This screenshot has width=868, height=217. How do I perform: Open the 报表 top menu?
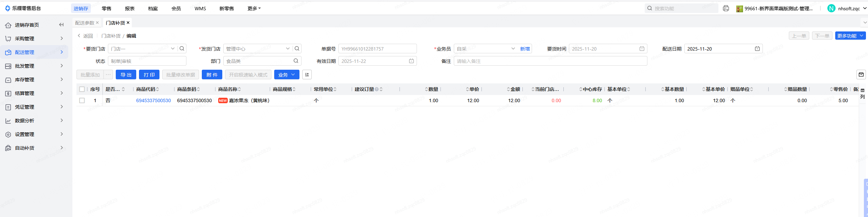pos(130,8)
